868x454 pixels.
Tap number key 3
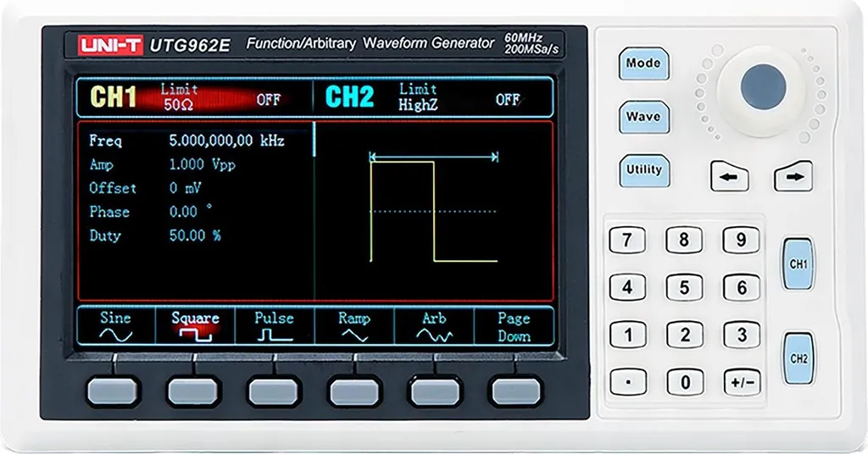(741, 335)
